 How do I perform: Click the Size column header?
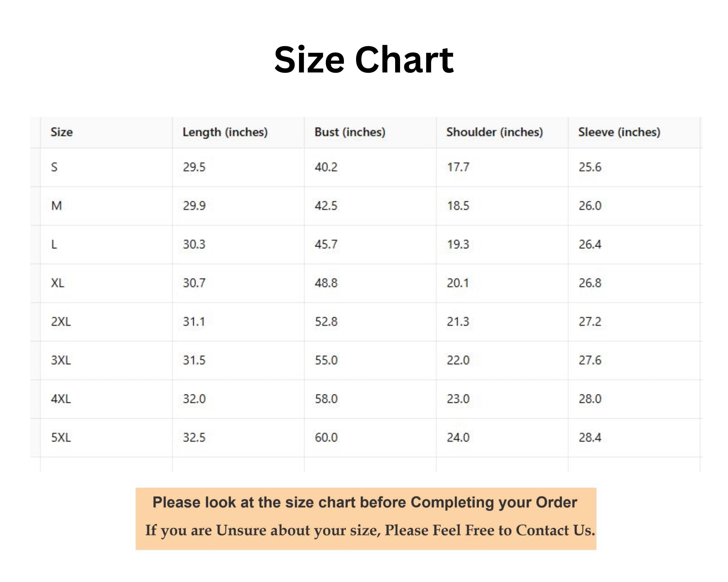coord(61,132)
